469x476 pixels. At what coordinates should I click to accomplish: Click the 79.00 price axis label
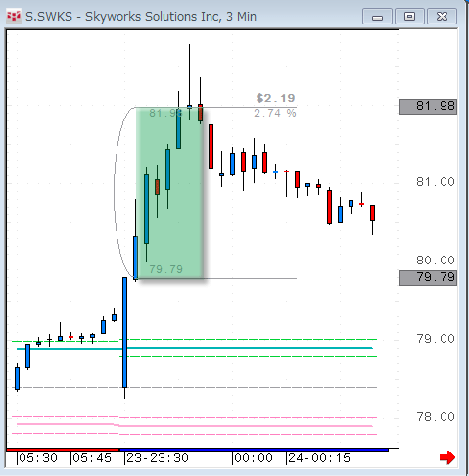436,339
